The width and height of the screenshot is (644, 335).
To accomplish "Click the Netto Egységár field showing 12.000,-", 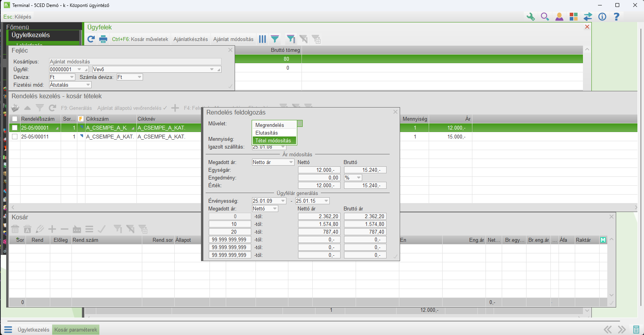I will coord(319,170).
